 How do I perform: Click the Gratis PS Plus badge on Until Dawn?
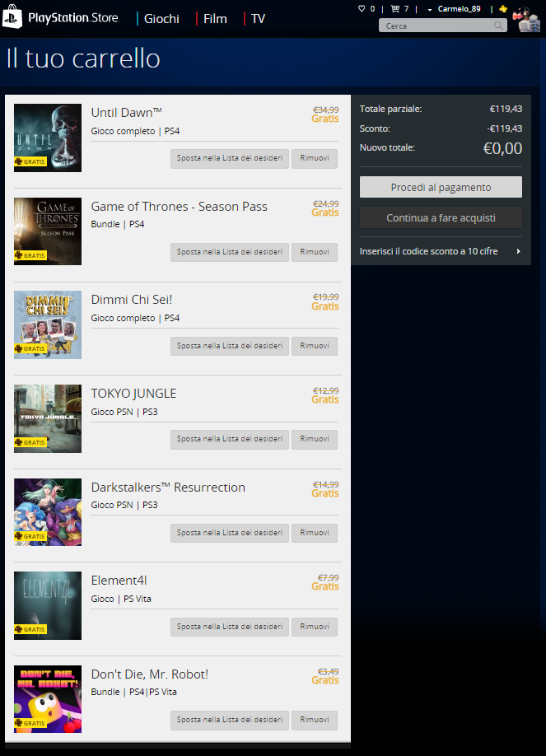pos(30,161)
